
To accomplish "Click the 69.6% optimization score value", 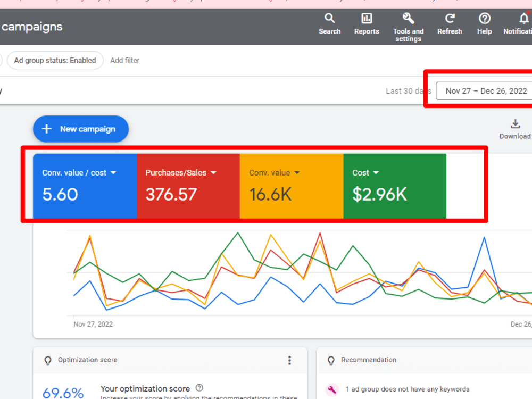I will tap(63, 393).
